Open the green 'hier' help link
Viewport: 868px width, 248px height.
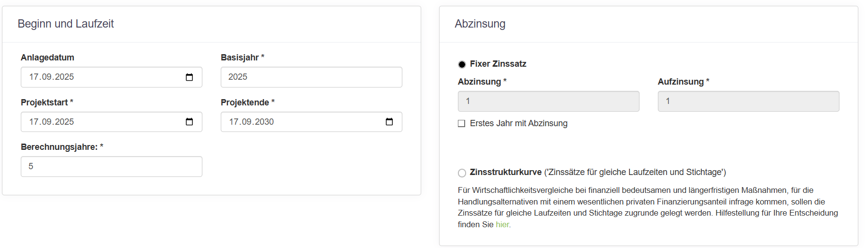click(x=502, y=225)
